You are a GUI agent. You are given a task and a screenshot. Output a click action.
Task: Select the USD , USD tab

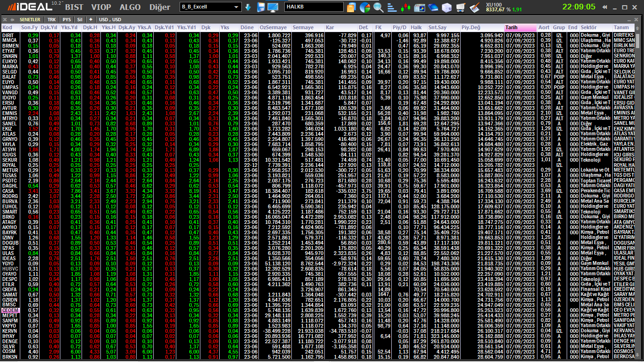click(110, 20)
